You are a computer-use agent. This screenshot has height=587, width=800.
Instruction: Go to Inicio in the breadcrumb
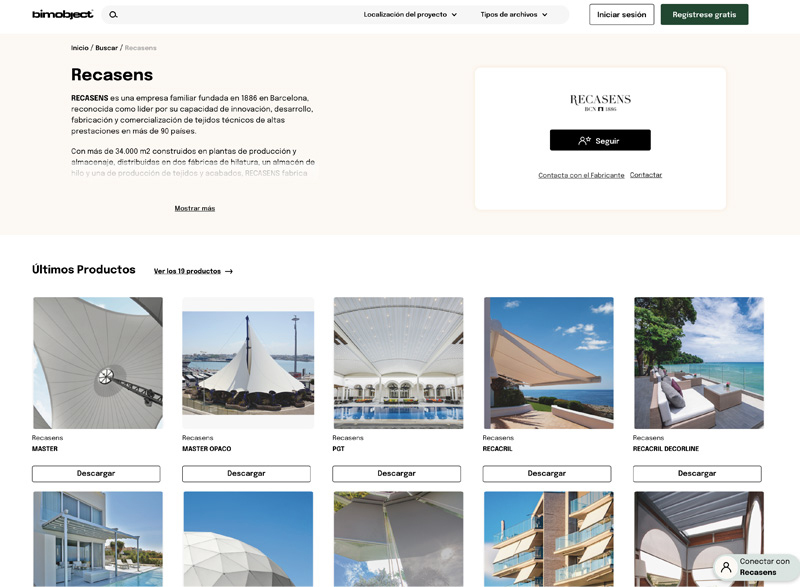pos(80,48)
